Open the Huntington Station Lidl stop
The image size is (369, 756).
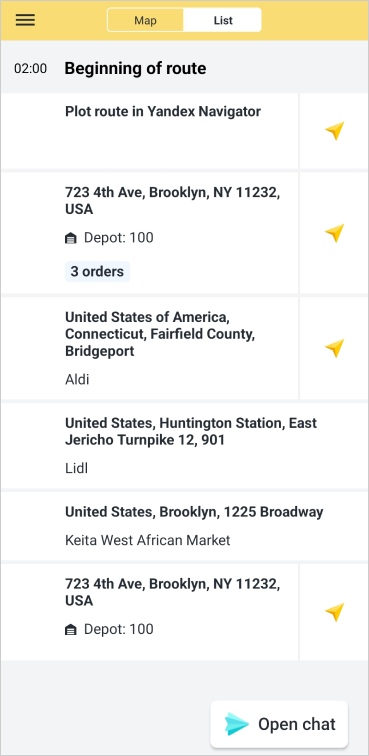pos(185,445)
